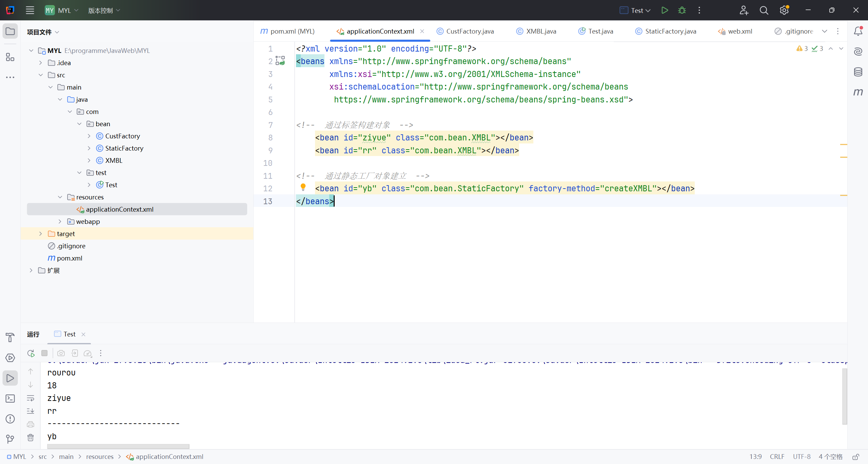Open the Problems tool window icon
868x464 pixels.
point(10,419)
